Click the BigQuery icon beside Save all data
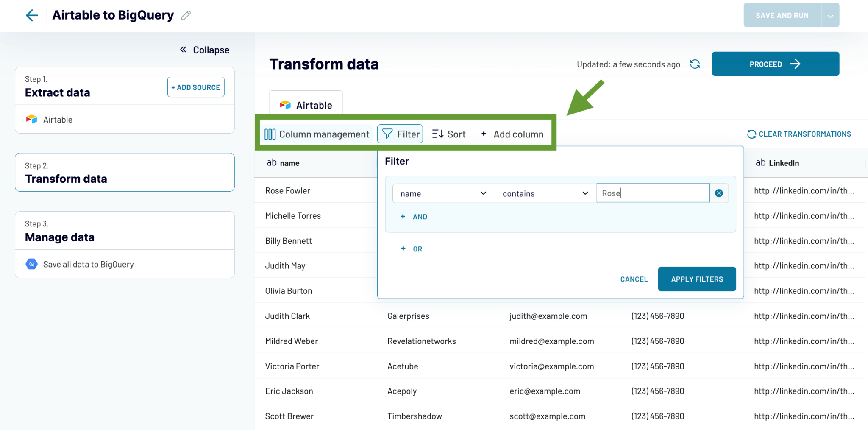Viewport: 868px width, 430px height. 31,264
